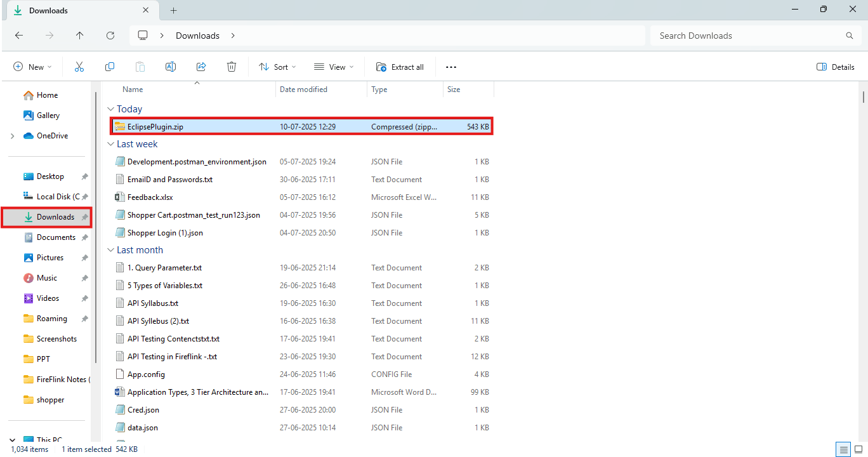The image size is (868, 457).
Task: Open the See more options ellipsis
Action: [x=451, y=67]
